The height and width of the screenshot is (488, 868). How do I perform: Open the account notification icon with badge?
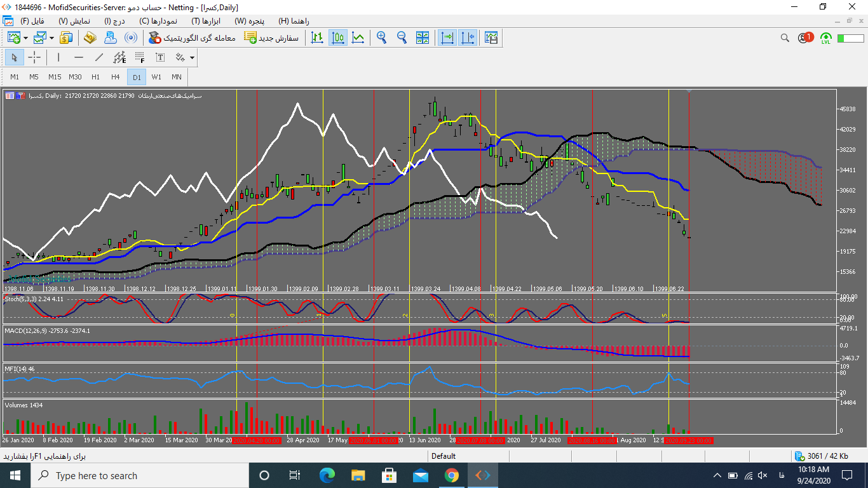tap(805, 38)
